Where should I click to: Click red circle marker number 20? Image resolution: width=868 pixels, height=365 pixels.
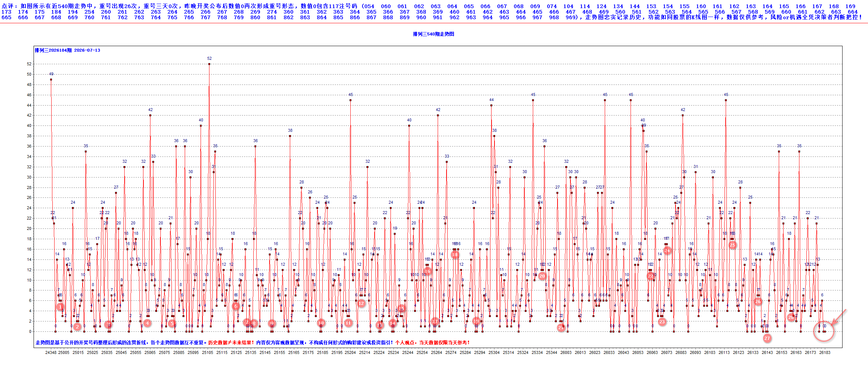point(542,276)
